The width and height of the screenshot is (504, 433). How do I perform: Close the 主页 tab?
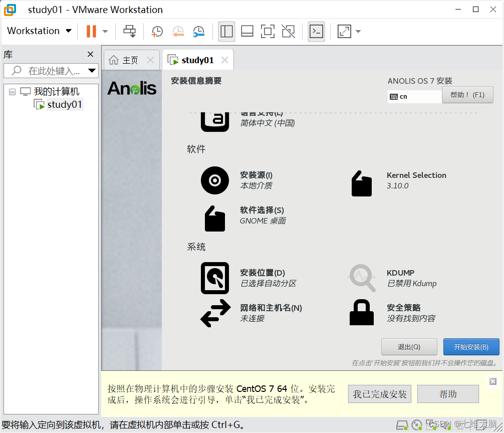tap(150, 60)
